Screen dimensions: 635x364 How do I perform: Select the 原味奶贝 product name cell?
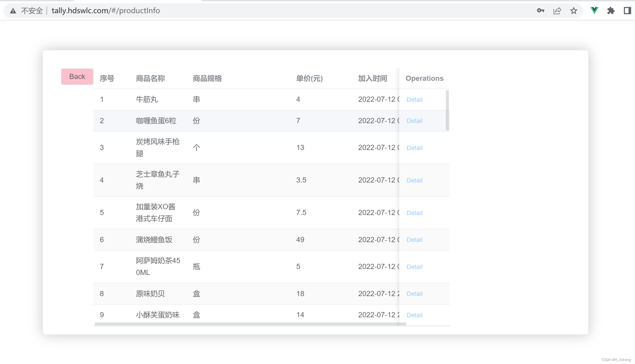150,294
